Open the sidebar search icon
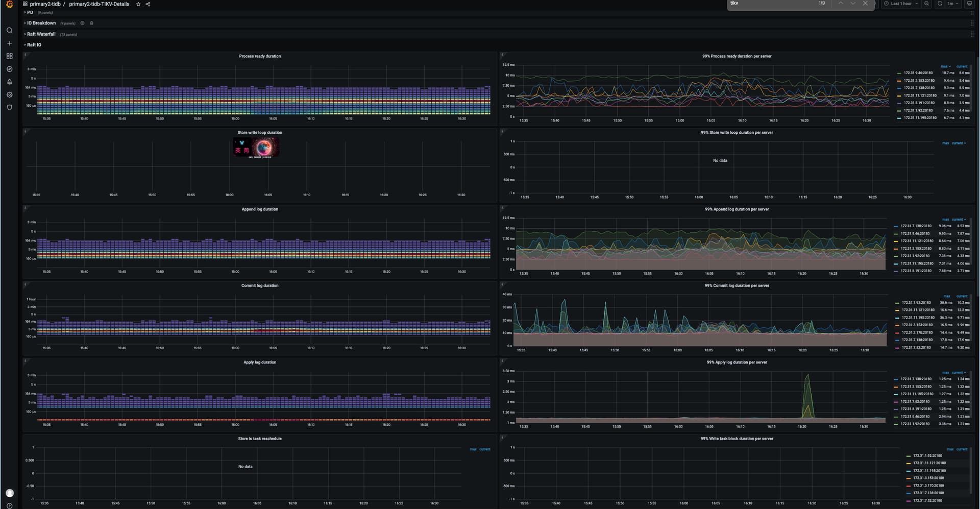The image size is (980, 509). coord(9,31)
